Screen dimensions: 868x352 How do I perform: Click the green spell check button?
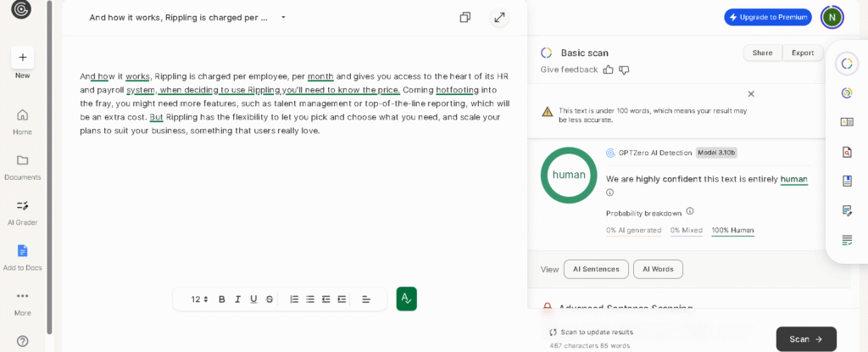[x=406, y=299]
